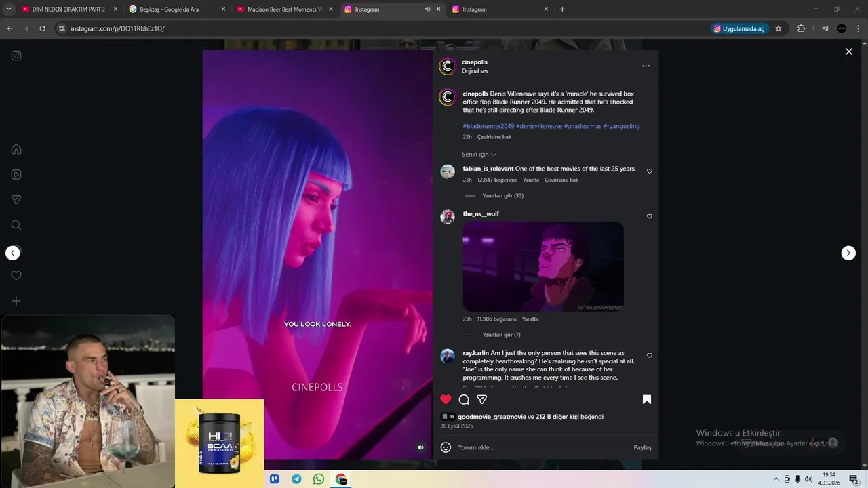
Task: View site information icon in address bar
Action: coord(62,28)
